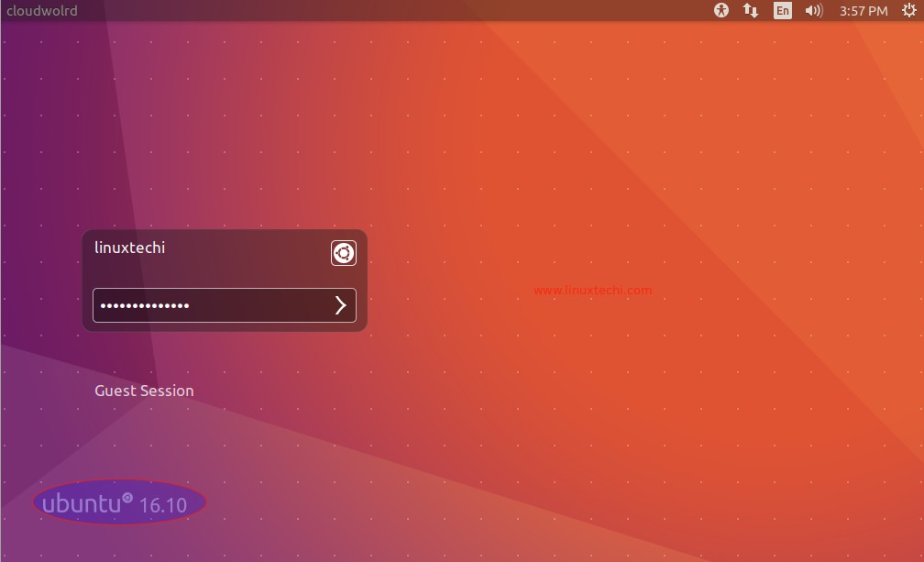Click the login arrow to submit password

coord(341,305)
